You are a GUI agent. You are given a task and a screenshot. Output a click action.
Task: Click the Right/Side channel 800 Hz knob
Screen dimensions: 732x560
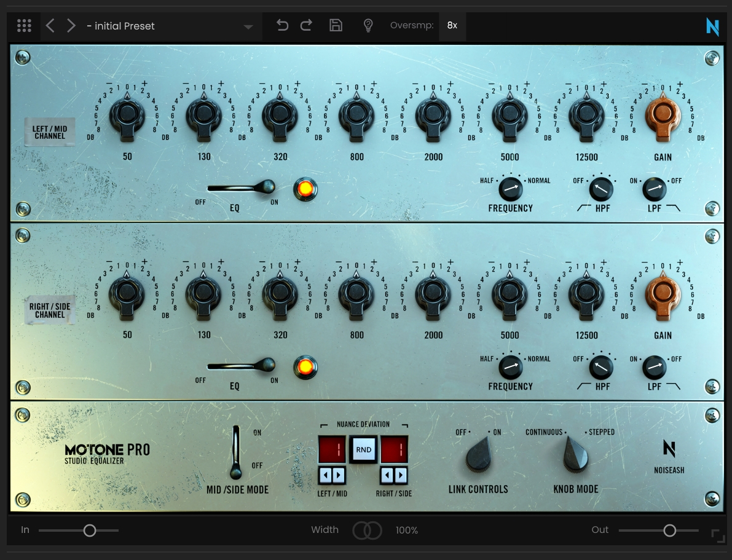[x=356, y=294]
